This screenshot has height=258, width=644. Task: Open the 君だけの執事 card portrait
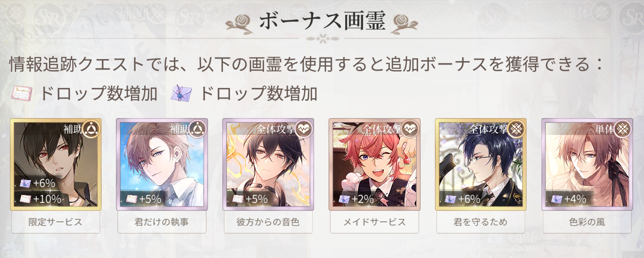(x=162, y=164)
